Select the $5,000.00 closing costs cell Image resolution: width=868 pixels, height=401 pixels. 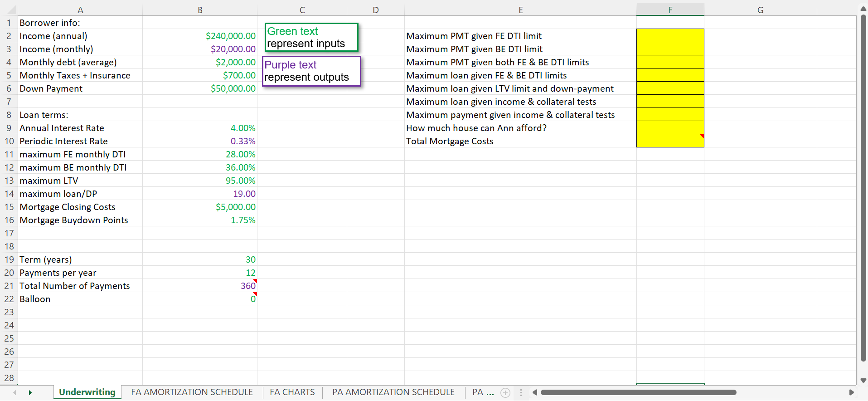(x=200, y=207)
